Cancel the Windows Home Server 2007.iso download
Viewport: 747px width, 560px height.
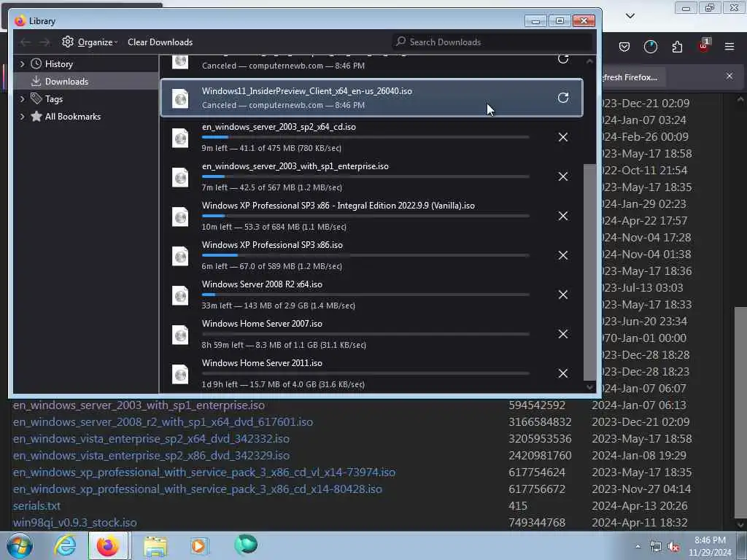(x=563, y=334)
